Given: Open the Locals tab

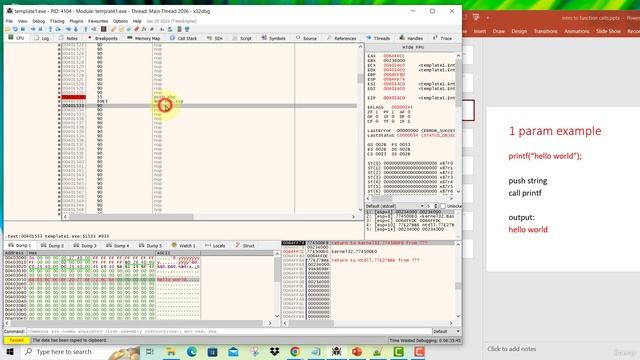Looking at the screenshot, I should click(215, 246).
